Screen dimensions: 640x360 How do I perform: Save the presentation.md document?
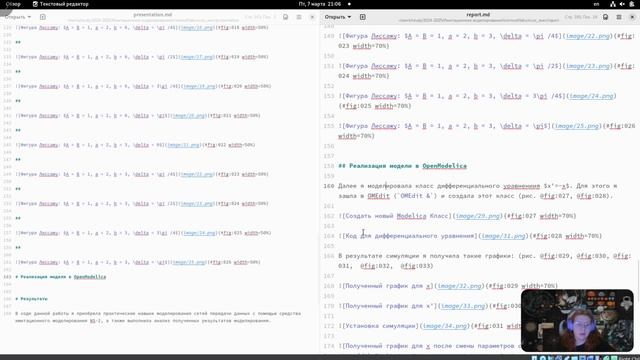(x=285, y=17)
